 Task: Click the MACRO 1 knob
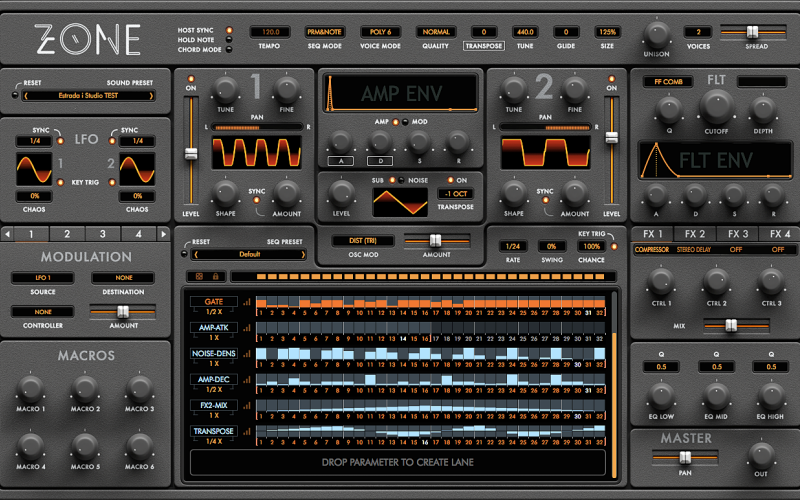30,389
